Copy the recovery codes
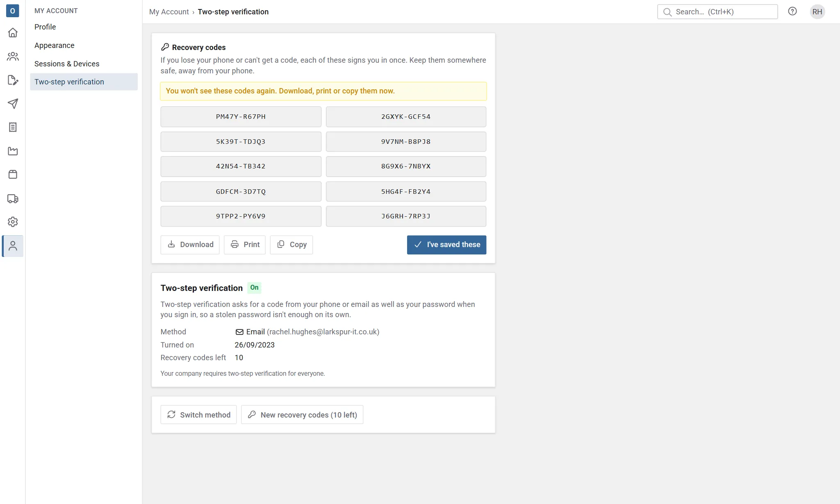This screenshot has width=840, height=504. tap(291, 245)
